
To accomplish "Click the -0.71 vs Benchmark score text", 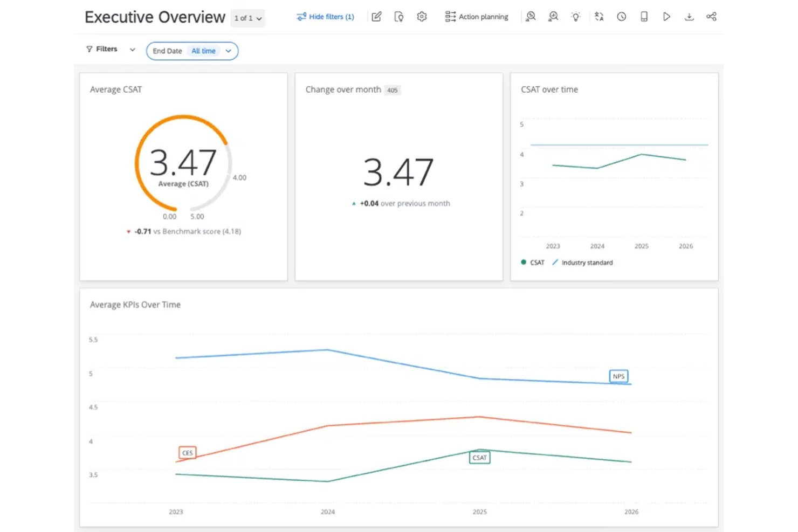I will pyautogui.click(x=184, y=231).
